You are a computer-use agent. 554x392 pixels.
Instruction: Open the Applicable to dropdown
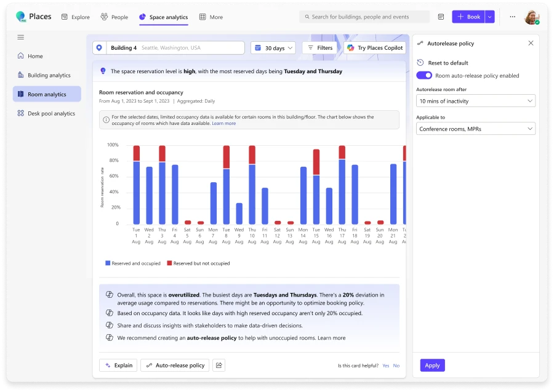tap(475, 129)
